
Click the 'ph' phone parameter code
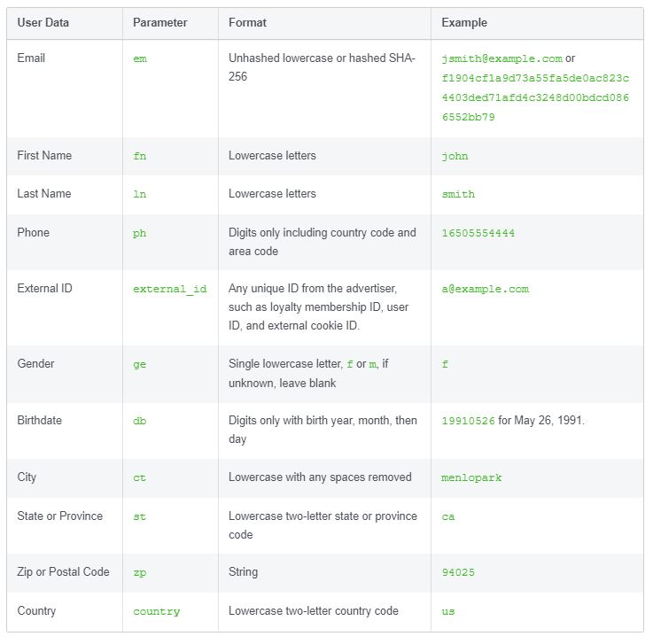[139, 234]
